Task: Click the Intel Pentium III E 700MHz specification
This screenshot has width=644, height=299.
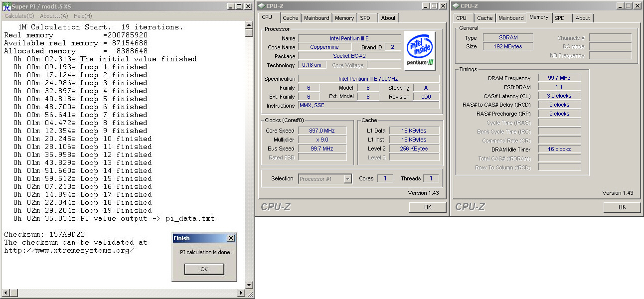Action: coord(368,79)
